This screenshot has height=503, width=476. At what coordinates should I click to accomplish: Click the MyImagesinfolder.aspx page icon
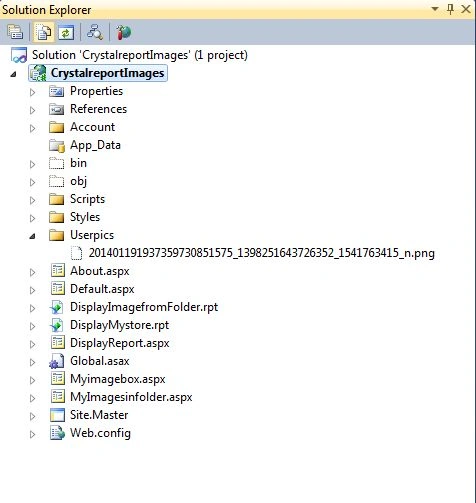[57, 397]
